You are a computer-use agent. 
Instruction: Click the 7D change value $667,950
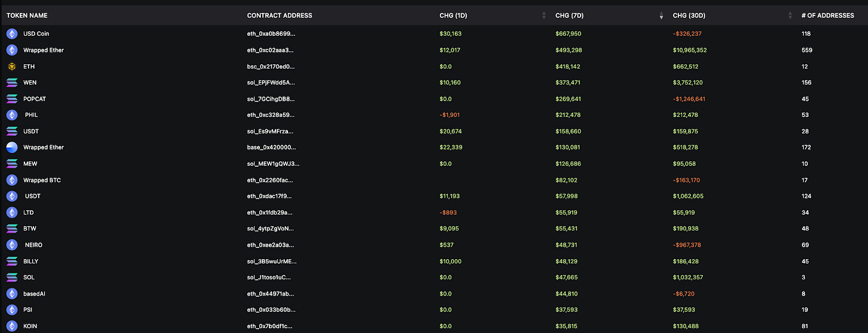pos(568,34)
